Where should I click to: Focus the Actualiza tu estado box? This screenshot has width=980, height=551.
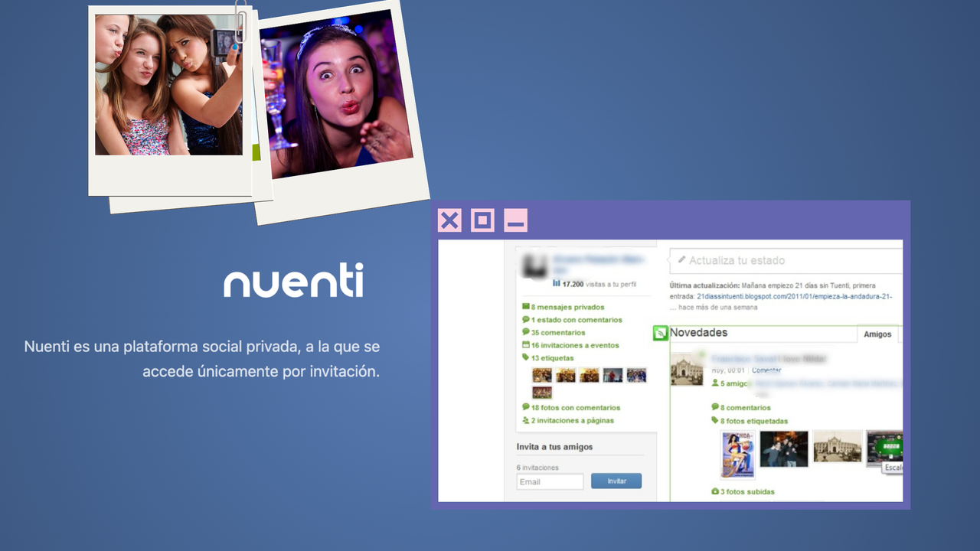tap(789, 260)
